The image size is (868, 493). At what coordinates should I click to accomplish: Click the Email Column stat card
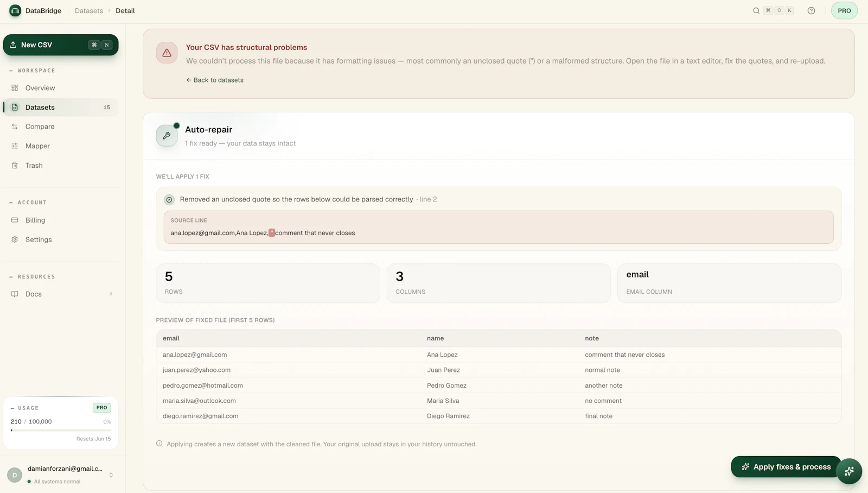pos(730,283)
